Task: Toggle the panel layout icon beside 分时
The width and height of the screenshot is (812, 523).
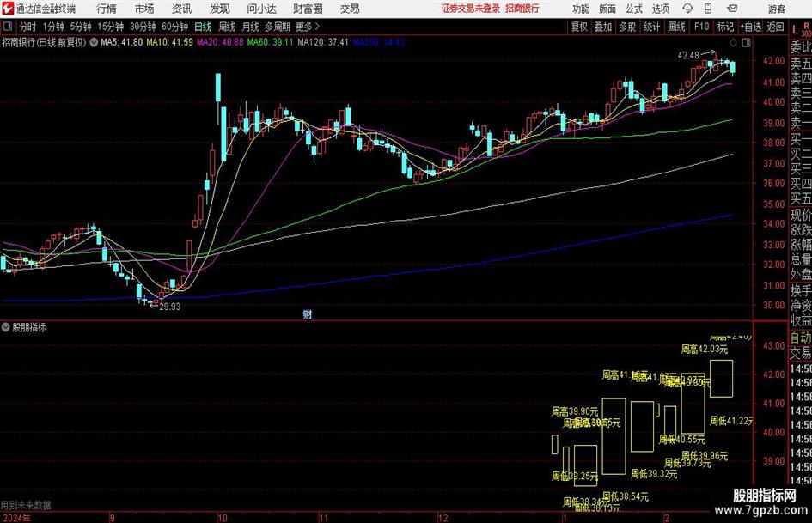Action: click(8, 27)
